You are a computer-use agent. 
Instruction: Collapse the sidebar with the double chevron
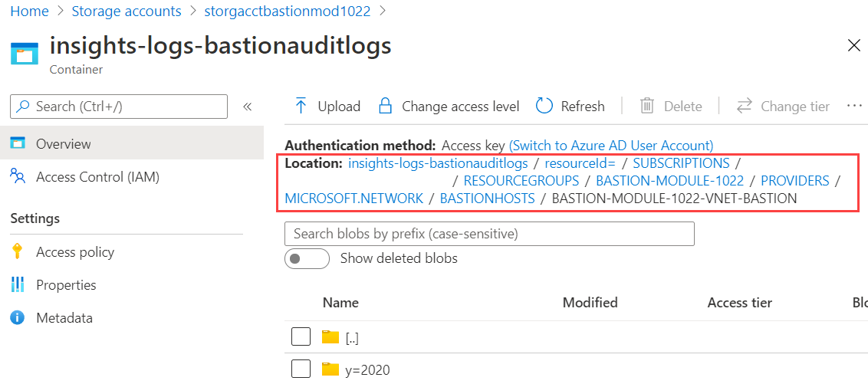click(x=248, y=107)
